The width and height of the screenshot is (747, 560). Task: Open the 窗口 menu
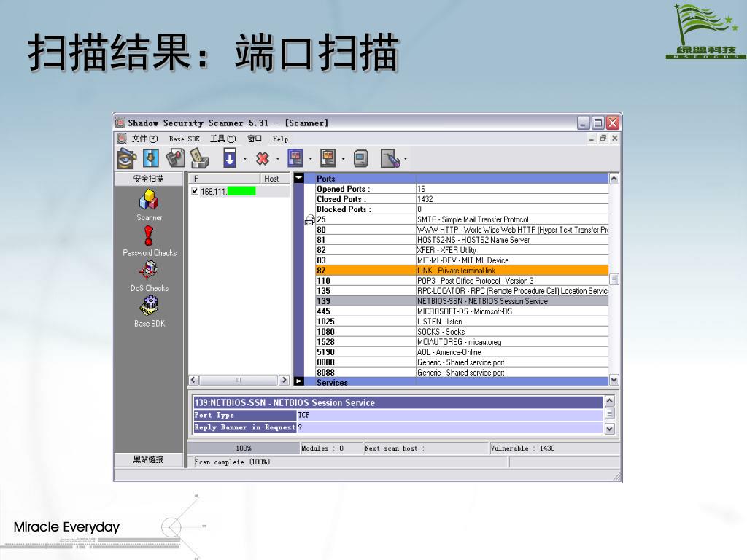(x=255, y=139)
